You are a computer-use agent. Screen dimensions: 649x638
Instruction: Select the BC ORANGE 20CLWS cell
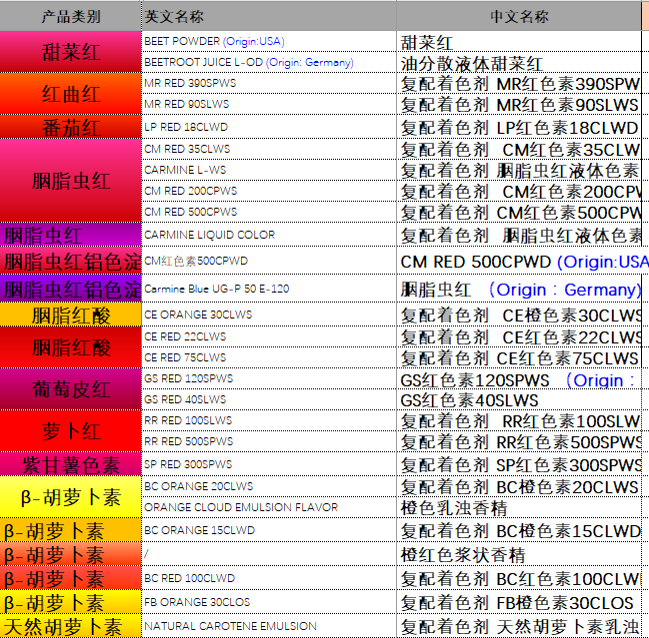pos(269,486)
